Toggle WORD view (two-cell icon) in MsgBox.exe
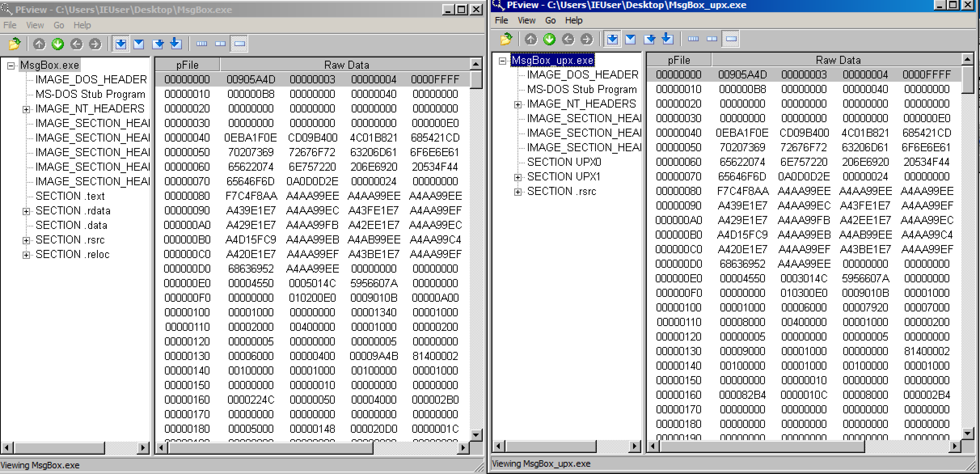The image size is (980, 474). pos(220,44)
